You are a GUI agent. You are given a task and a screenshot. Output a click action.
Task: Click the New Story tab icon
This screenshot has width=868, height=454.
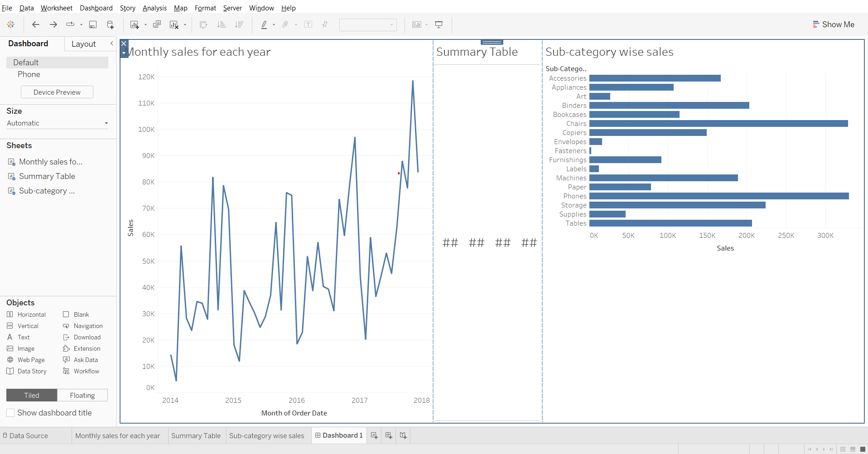[403, 435]
